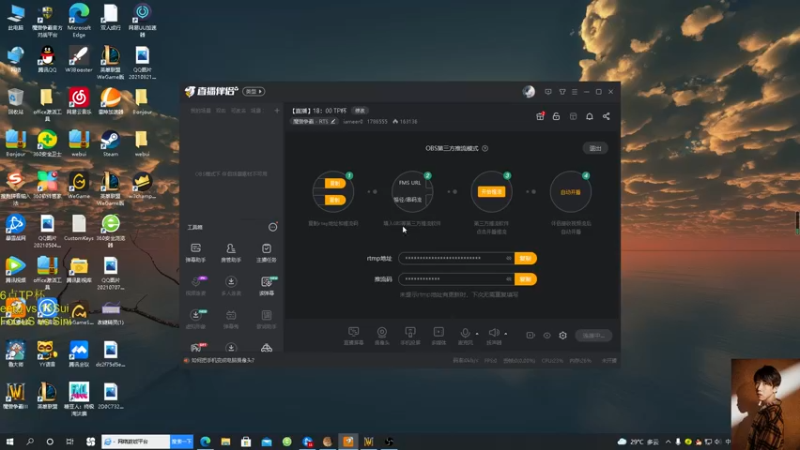Click the orange button in step 3 circle
Viewport: 800px width, 450px height.
491,192
